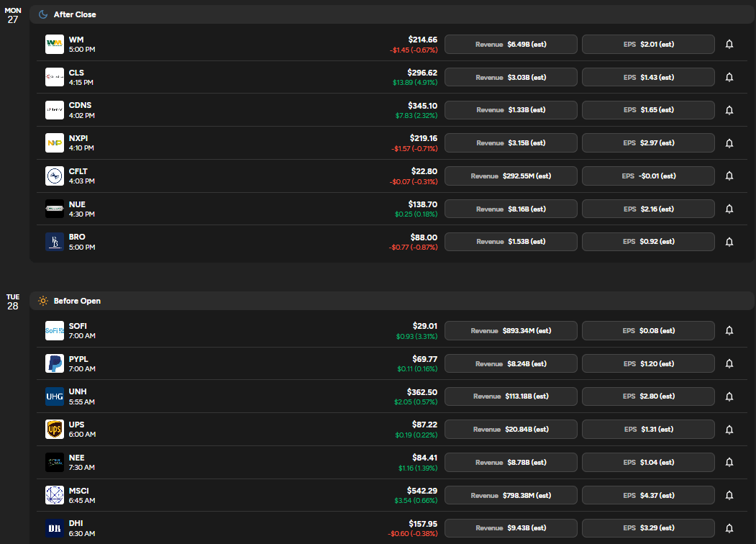Click the NUE company logo
Image resolution: width=756 pixels, height=544 pixels.
[x=55, y=209]
